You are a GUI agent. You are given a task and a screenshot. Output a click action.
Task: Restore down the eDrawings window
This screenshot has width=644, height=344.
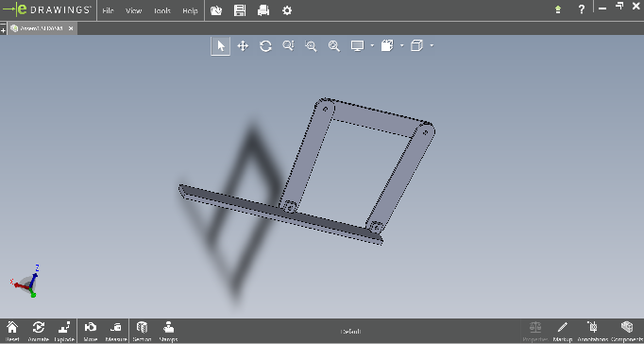click(619, 7)
